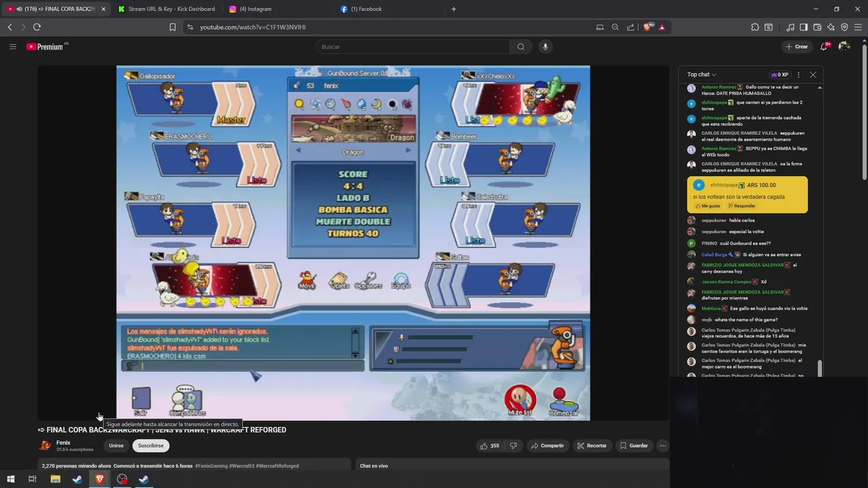Click the search magnifier button
This screenshot has height=488, width=868.
[521, 47]
